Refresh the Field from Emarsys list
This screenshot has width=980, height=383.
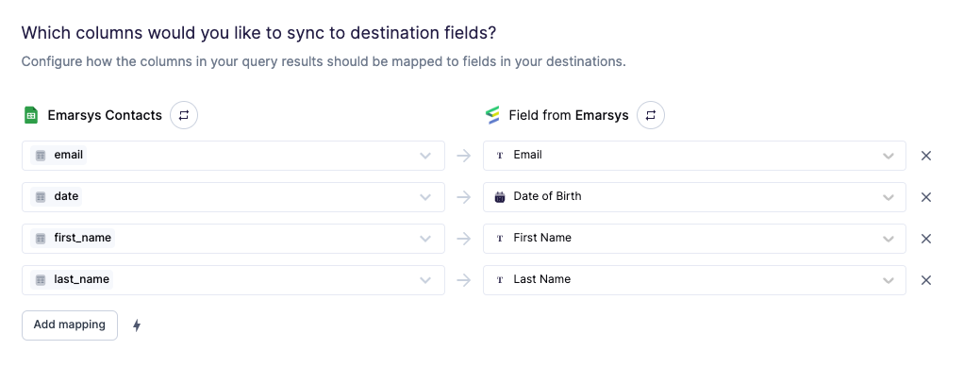tap(651, 116)
